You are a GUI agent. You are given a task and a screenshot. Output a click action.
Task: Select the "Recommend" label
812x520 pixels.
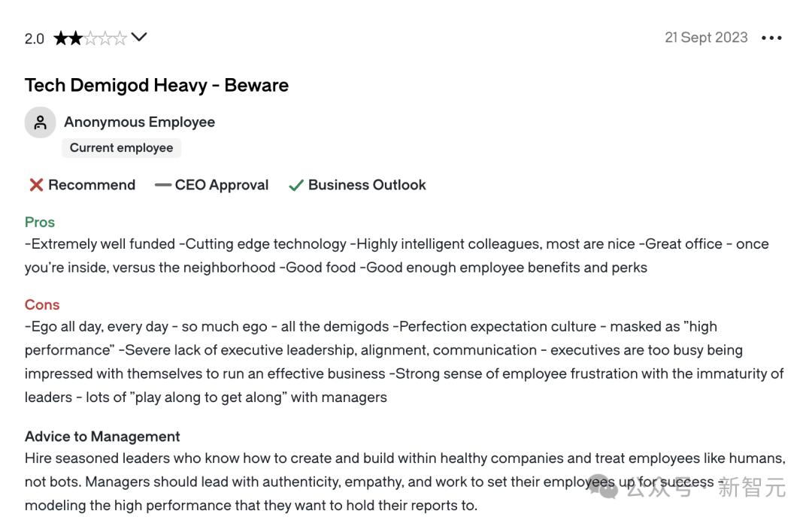[92, 185]
